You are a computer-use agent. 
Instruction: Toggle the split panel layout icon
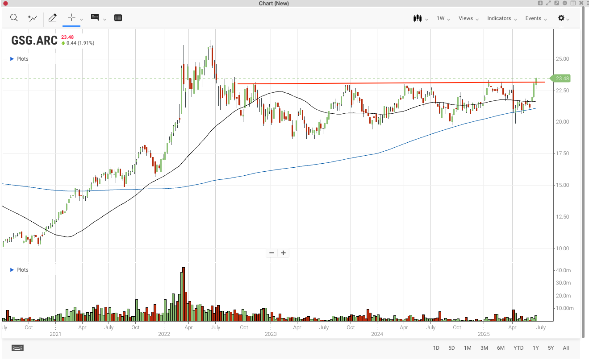(x=572, y=3)
